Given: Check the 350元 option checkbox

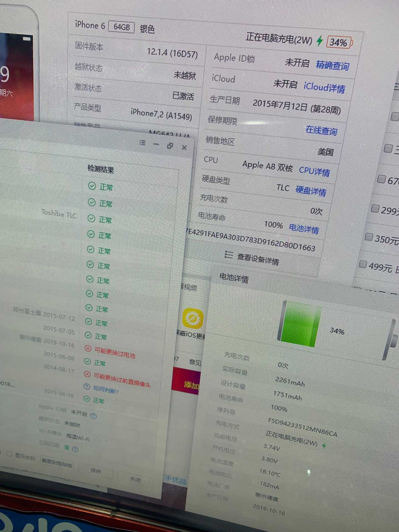Looking at the screenshot, I should [369, 237].
